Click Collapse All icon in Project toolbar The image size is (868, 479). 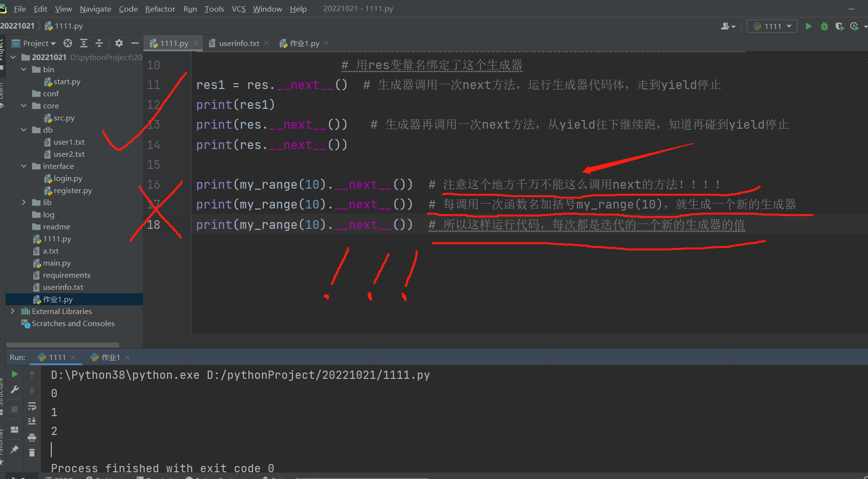pyautogui.click(x=99, y=43)
